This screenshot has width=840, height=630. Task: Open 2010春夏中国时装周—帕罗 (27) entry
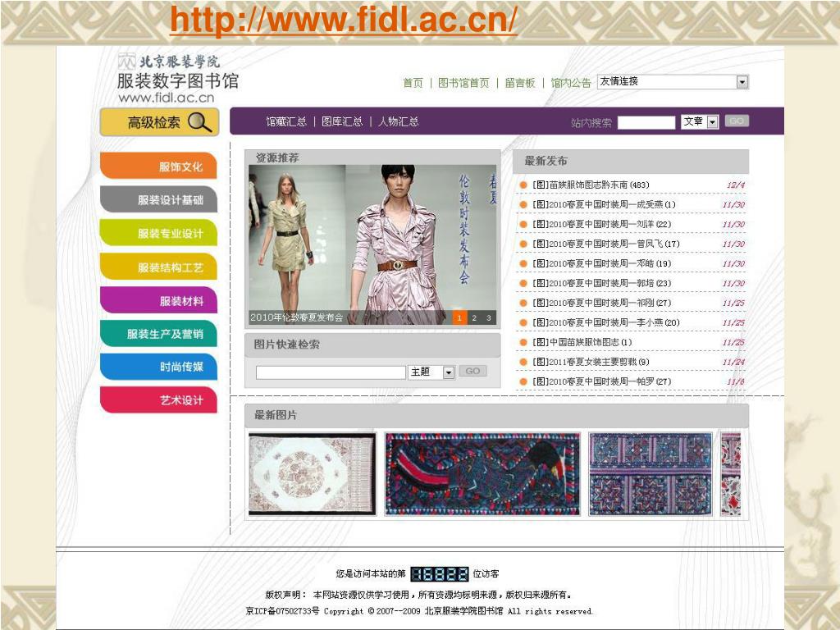click(601, 381)
